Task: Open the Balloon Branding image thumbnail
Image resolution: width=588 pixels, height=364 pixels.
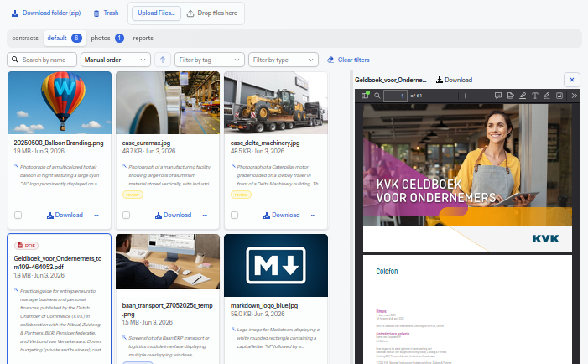Action: (x=60, y=102)
